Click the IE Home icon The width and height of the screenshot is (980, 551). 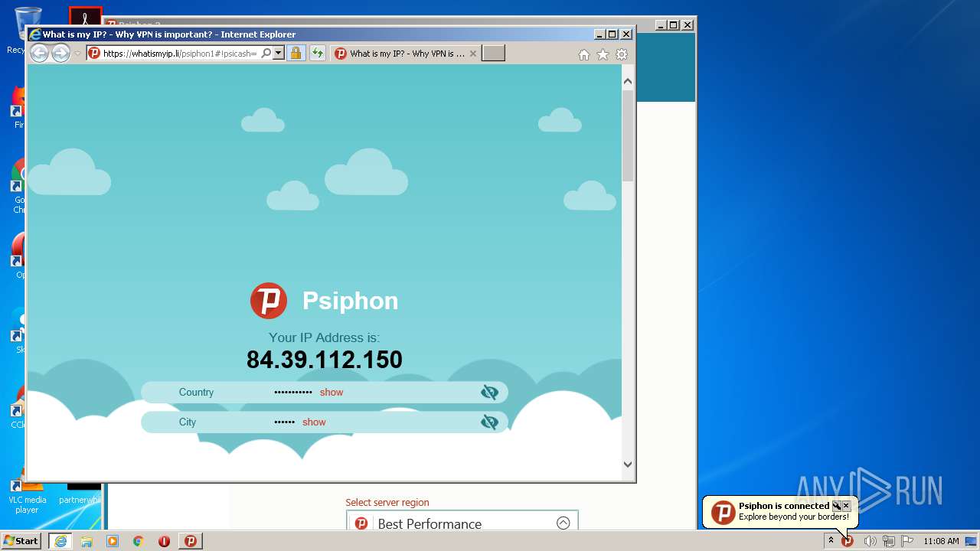tap(584, 54)
